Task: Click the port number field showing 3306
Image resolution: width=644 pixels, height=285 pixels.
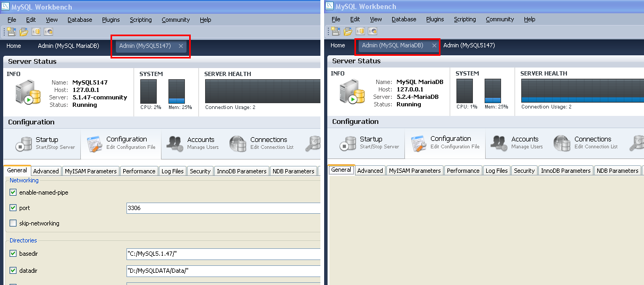Action: [223, 208]
